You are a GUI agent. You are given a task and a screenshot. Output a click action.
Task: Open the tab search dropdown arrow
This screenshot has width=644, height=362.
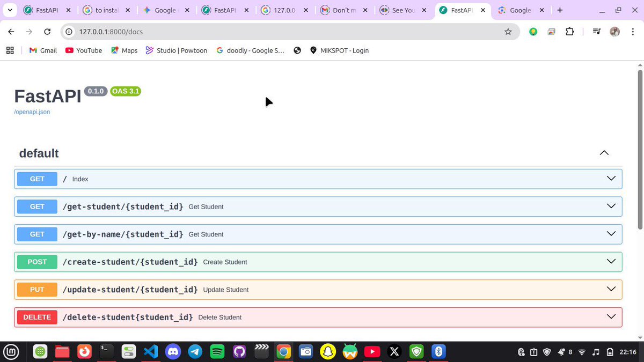pyautogui.click(x=10, y=10)
